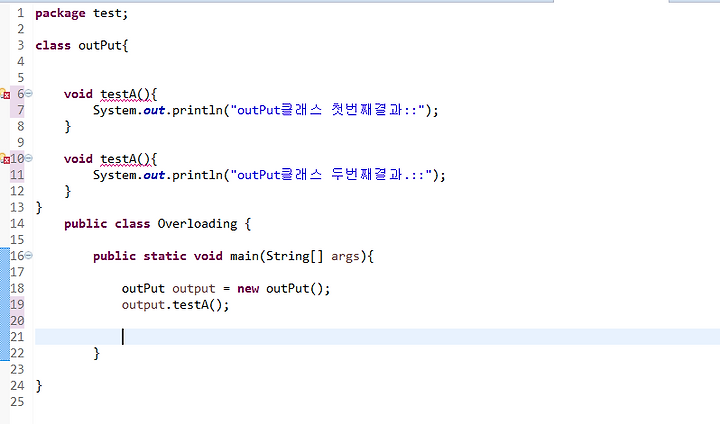Click error marker on line 10

5,159
